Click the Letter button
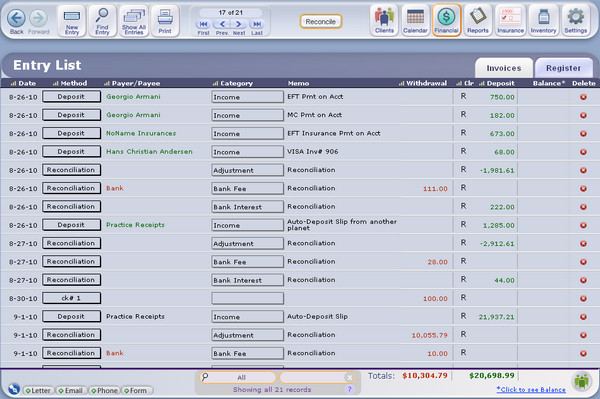The width and height of the screenshot is (600, 399). pyautogui.click(x=38, y=391)
